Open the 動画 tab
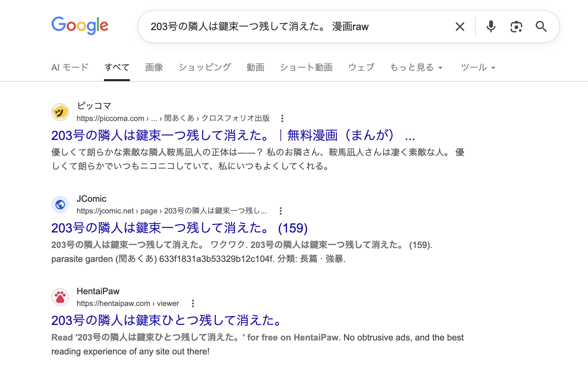Viewport: 588px width, 375px height. coord(255,67)
